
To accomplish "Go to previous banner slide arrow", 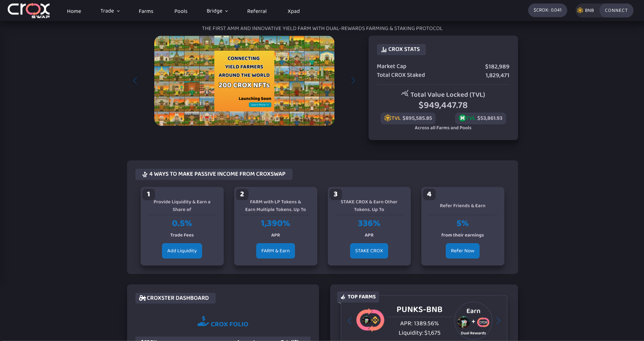I will click(x=135, y=81).
